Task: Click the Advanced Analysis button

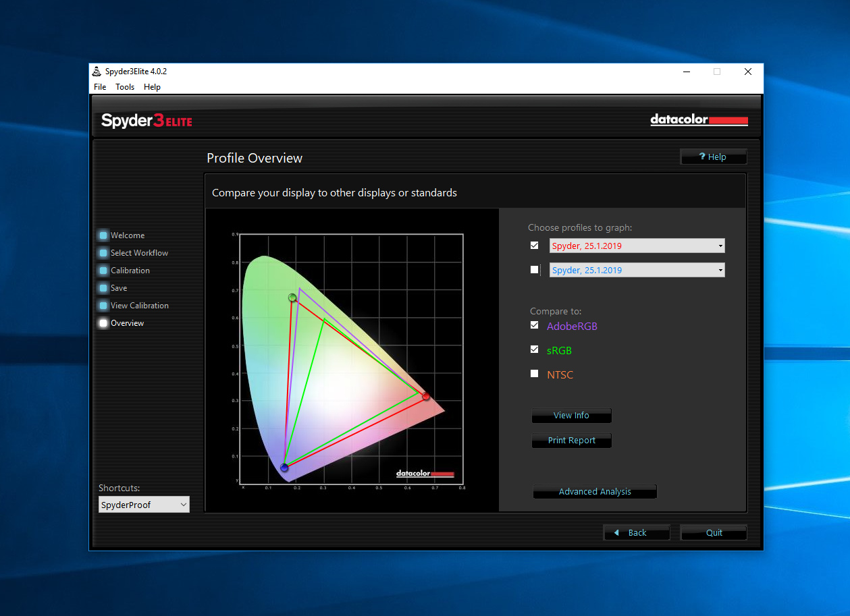Action: click(595, 492)
